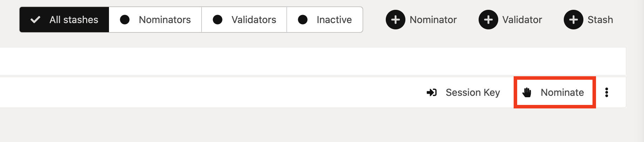The image size is (644, 142).
Task: Toggle the Validators filter circle
Action: pos(218,20)
